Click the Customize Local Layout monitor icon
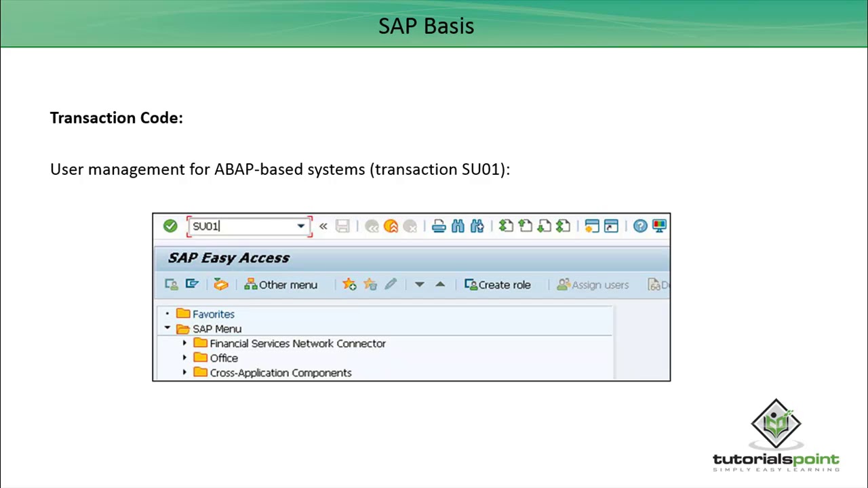The width and height of the screenshot is (868, 488). 659,226
